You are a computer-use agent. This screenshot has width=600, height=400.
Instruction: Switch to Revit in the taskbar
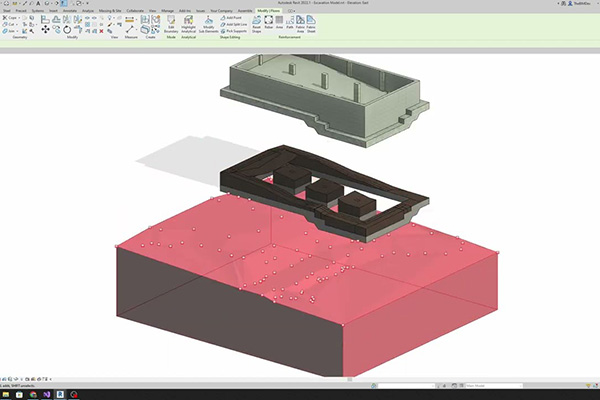(60, 394)
